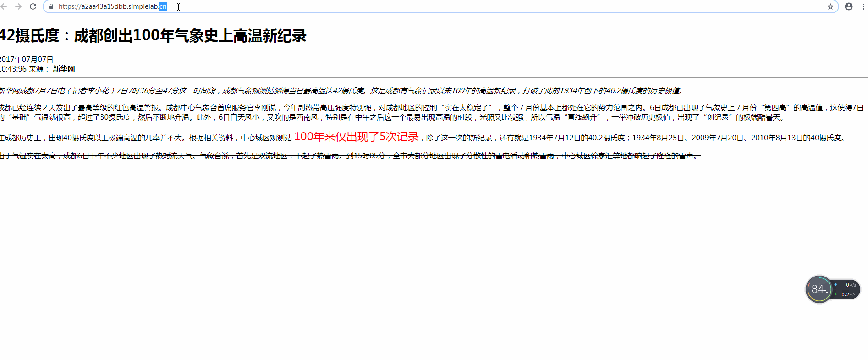Click the italic lead paragraph about 记者李小花

342,91
